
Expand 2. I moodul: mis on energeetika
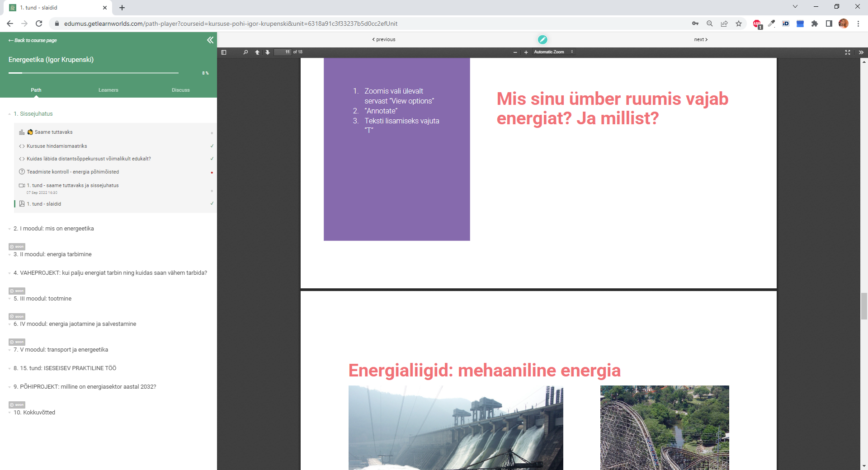pyautogui.click(x=53, y=229)
